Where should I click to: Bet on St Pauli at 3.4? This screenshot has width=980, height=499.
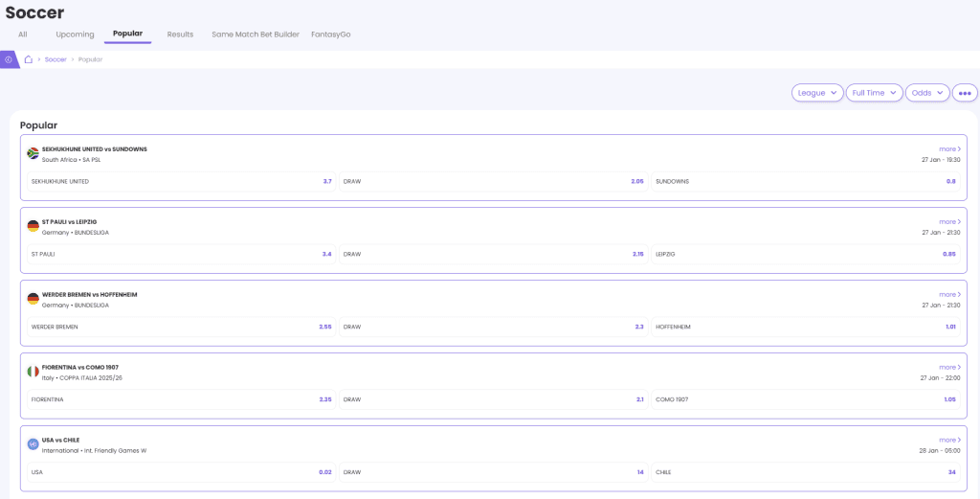181,254
